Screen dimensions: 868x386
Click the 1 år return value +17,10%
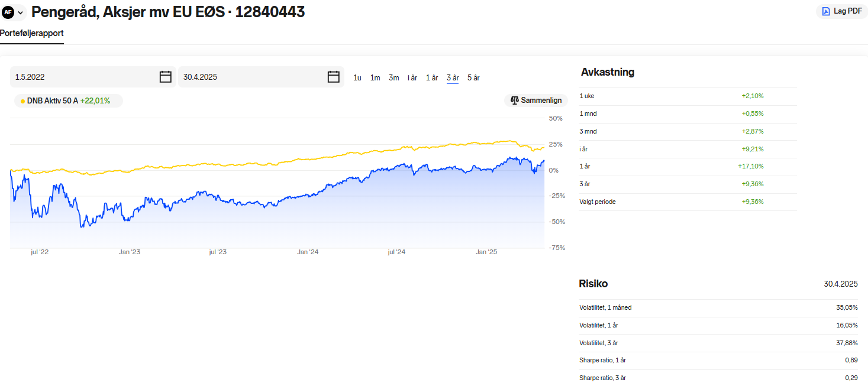click(751, 167)
